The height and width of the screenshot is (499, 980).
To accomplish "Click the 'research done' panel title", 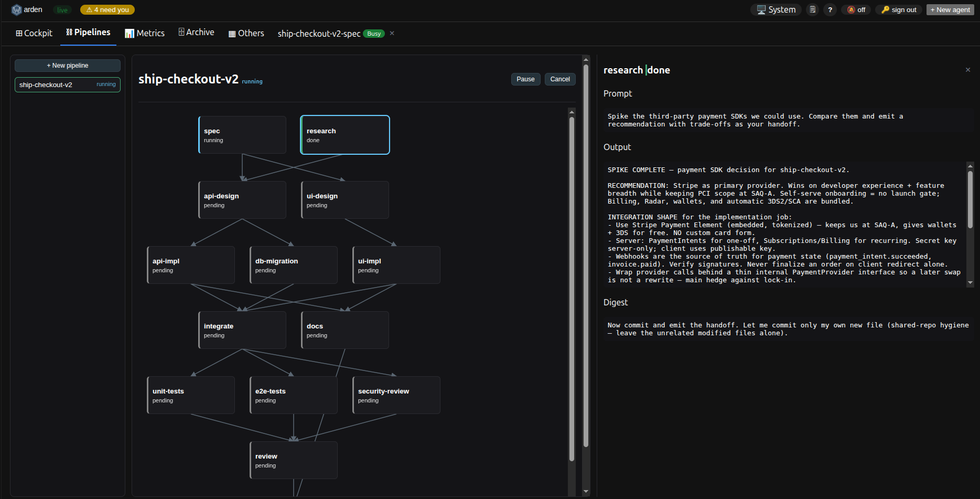I will 637,70.
